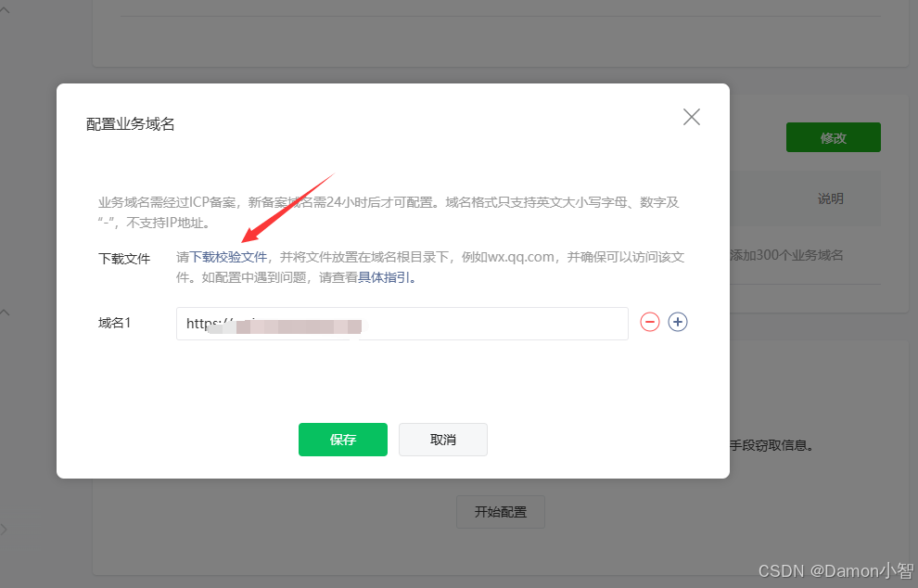Click the 取消 button
Viewport: 918px width, 588px height.
click(x=443, y=440)
